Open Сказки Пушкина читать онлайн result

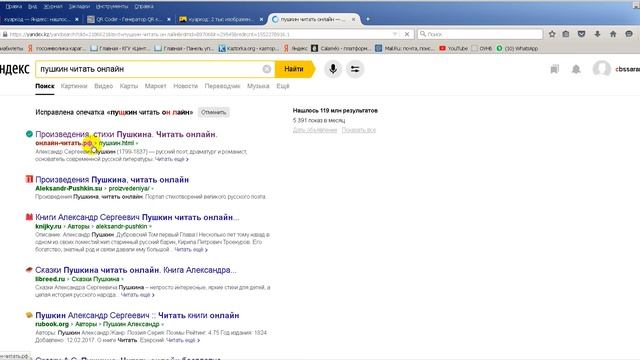click(136, 270)
